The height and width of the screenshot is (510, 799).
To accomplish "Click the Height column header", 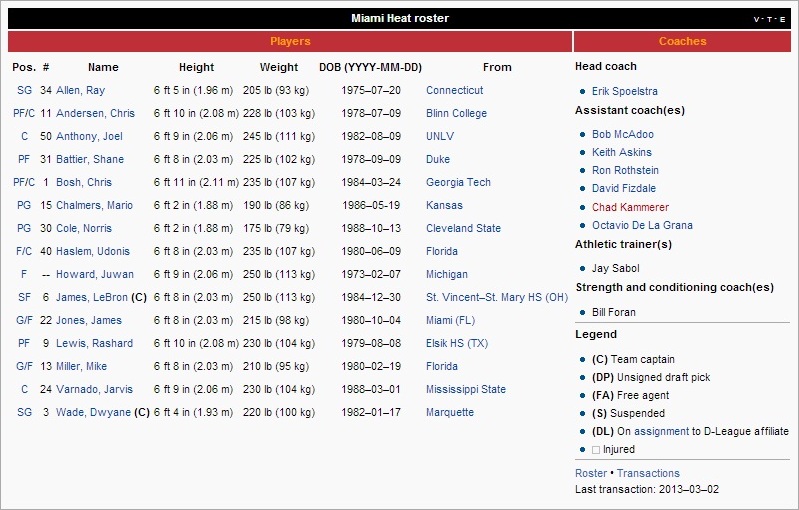I will [196, 67].
